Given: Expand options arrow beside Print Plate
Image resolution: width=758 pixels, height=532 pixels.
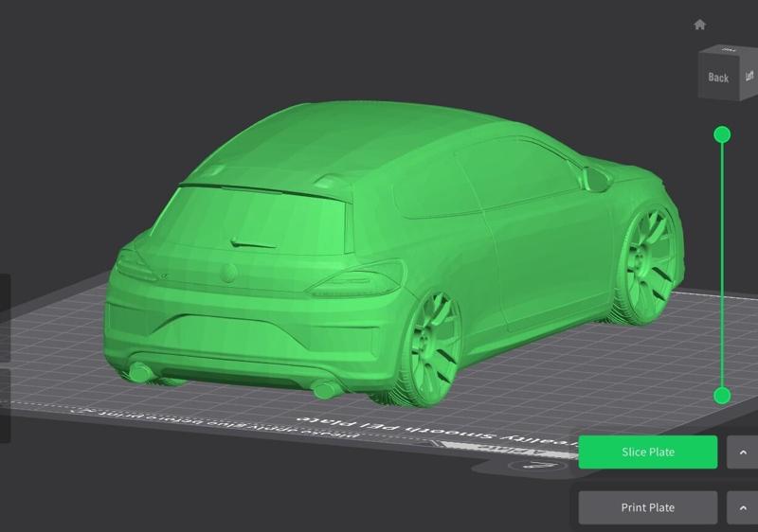Looking at the screenshot, I should 743,508.
